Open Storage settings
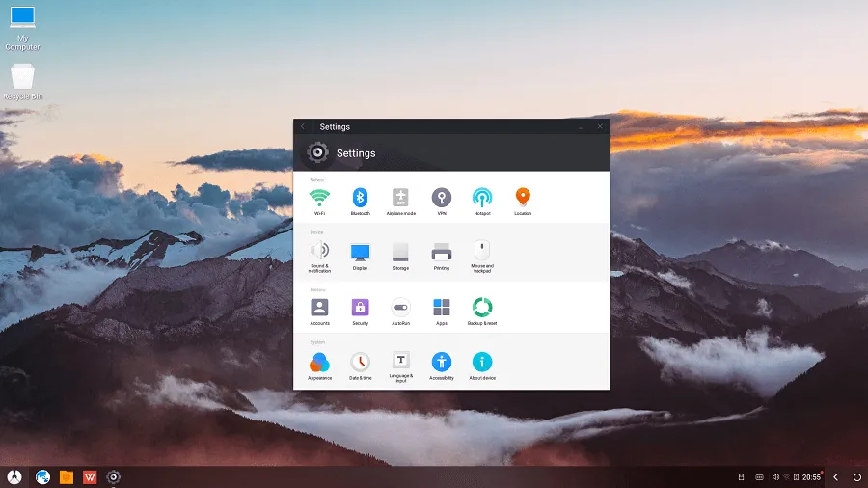Image resolution: width=868 pixels, height=488 pixels. (x=400, y=253)
